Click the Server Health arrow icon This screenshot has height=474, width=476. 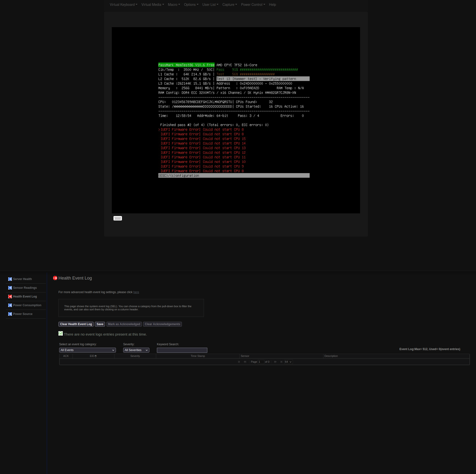pyautogui.click(x=10, y=279)
